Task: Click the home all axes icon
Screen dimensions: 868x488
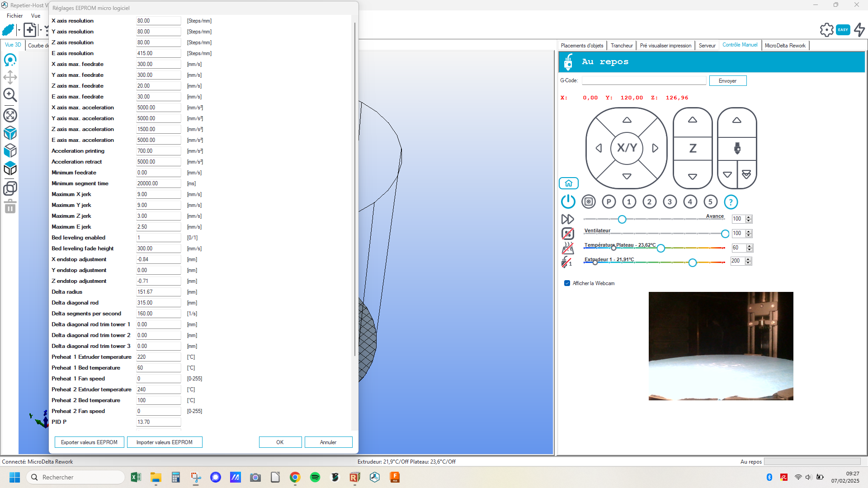Action: (568, 183)
